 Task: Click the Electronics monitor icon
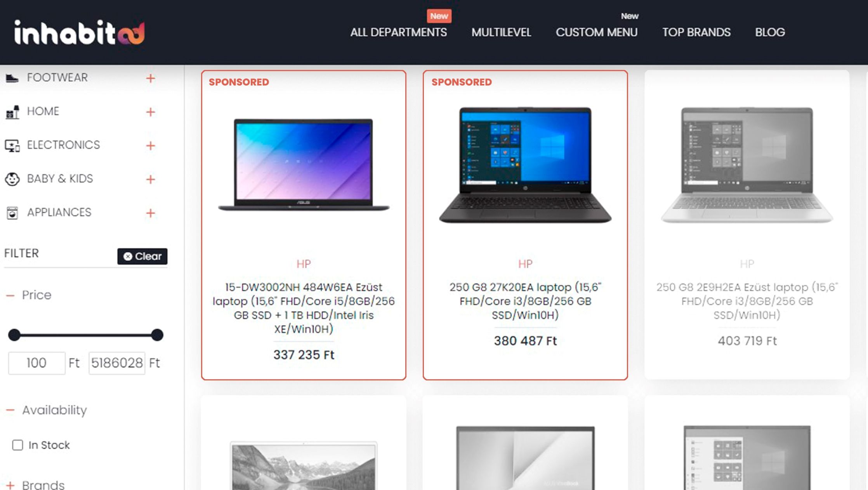pyautogui.click(x=12, y=146)
